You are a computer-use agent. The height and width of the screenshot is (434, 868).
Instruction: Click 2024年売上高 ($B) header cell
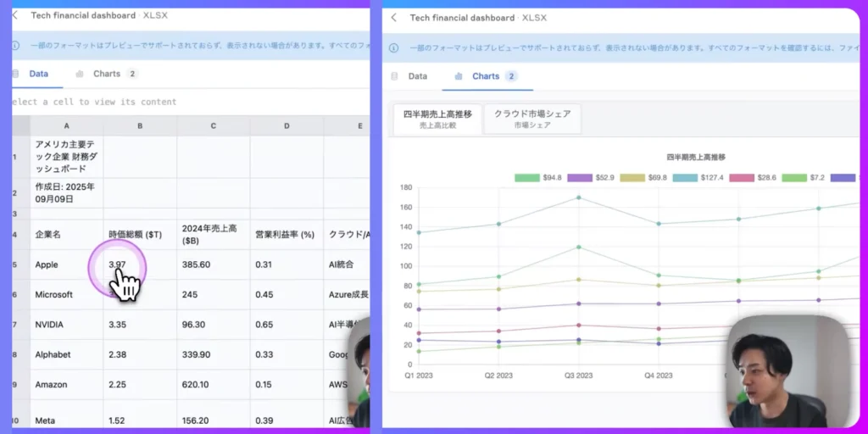click(213, 235)
